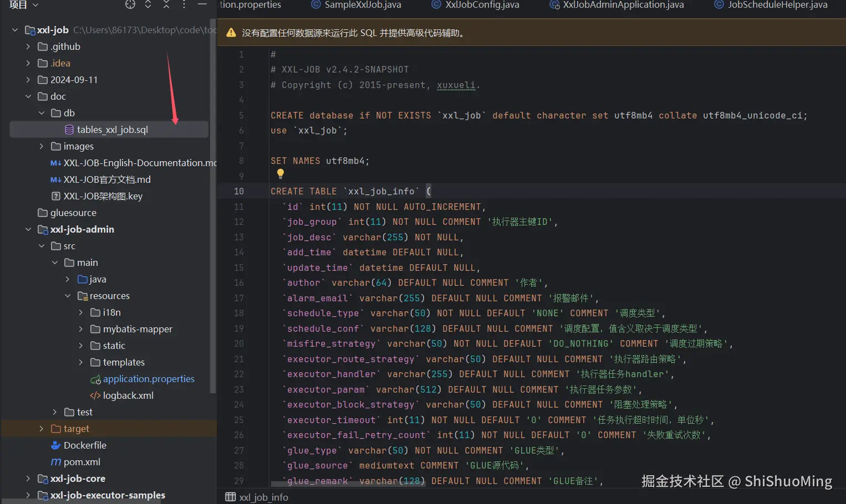Viewport: 846px width, 504px height.
Task: Expand the java folder
Action: pos(68,279)
